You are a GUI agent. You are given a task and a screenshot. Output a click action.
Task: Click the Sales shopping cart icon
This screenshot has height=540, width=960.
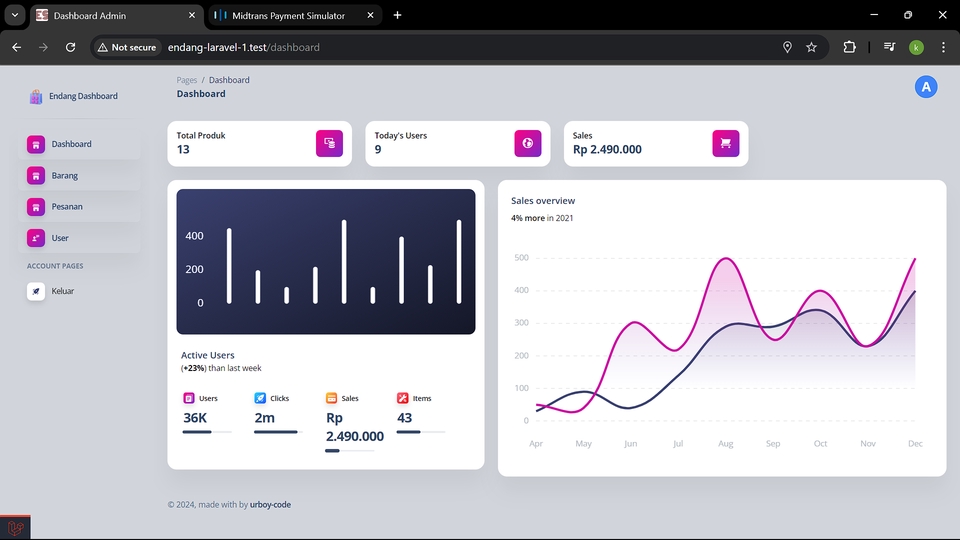(726, 143)
